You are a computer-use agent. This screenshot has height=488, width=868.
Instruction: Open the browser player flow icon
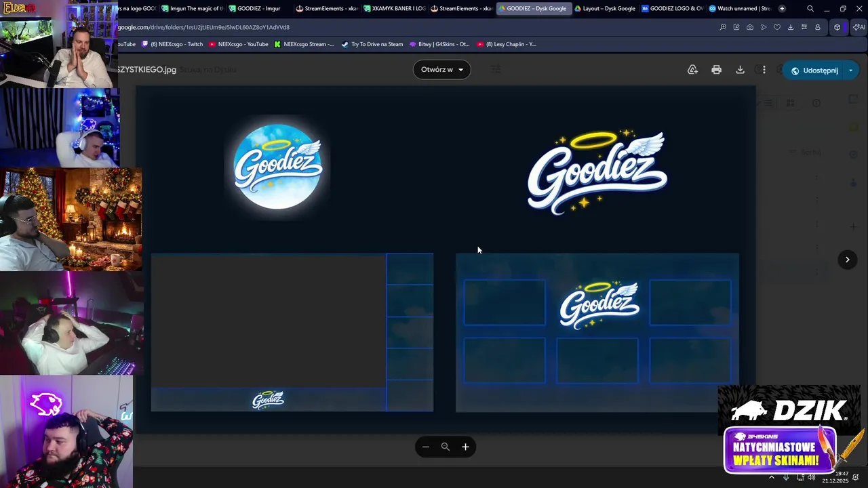coord(764,27)
